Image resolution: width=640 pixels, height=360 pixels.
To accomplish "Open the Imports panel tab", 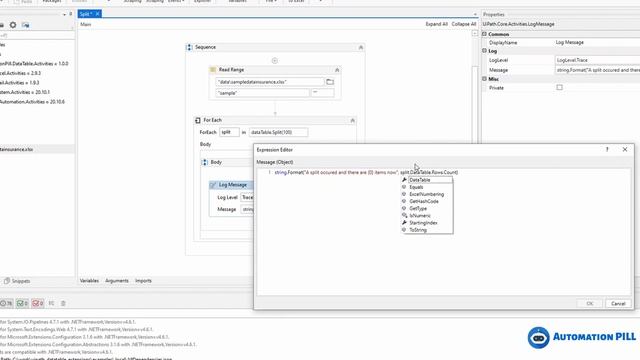I will click(x=143, y=281).
